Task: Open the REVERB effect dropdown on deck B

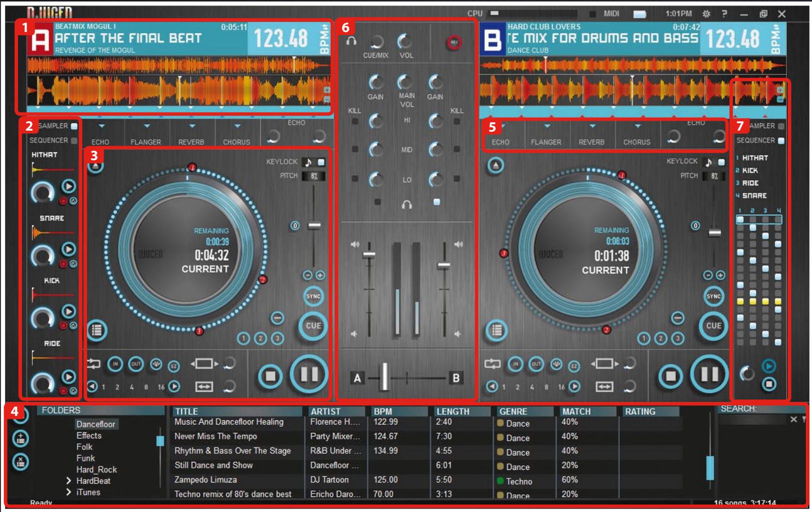Action: click(x=592, y=126)
